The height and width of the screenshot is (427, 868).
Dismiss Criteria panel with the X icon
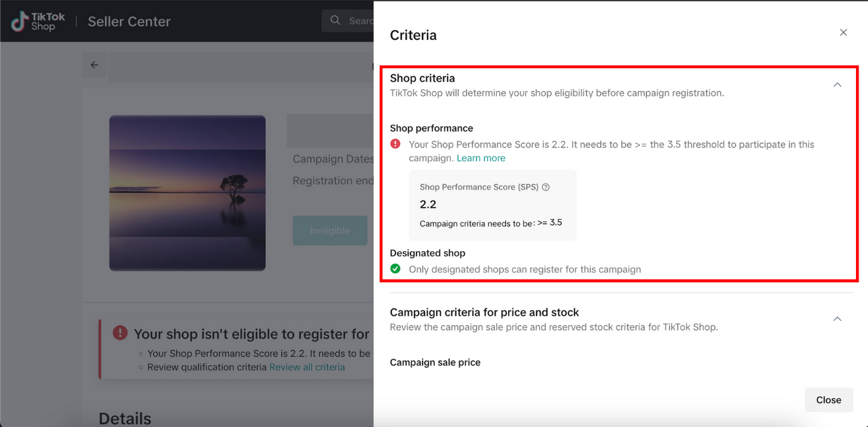point(843,33)
